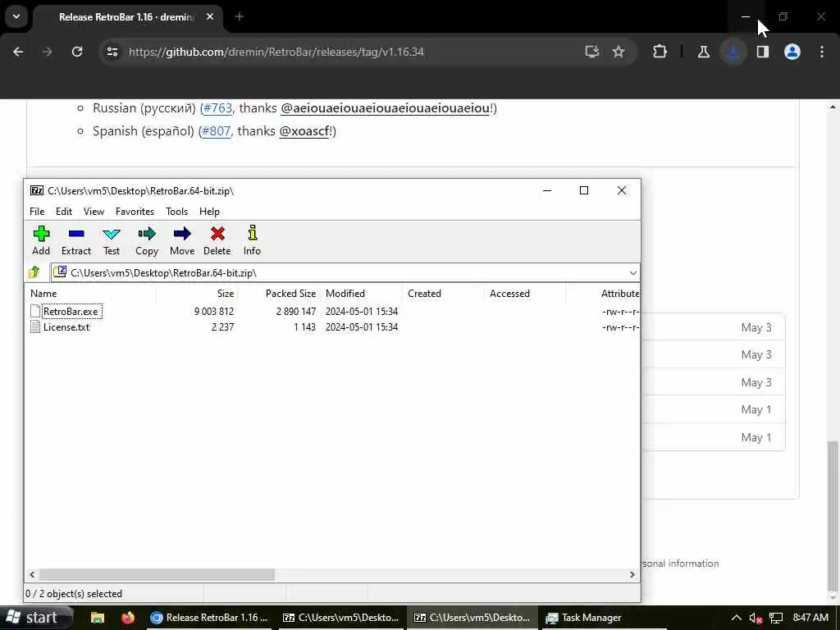Open the browser extensions puzzle icon

(660, 52)
